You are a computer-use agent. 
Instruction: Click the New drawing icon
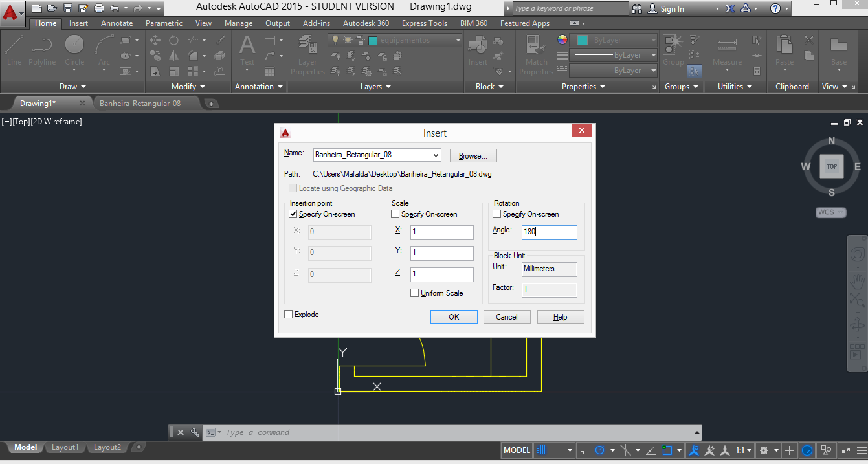[x=37, y=8]
